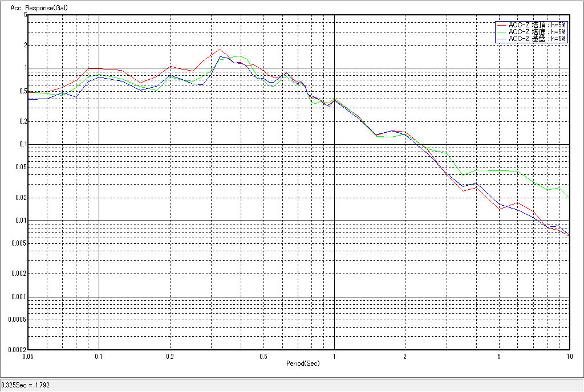Image resolution: width=584 pixels, height=392 pixels.
Task: Click the red curve's highest peak
Action: click(220, 49)
